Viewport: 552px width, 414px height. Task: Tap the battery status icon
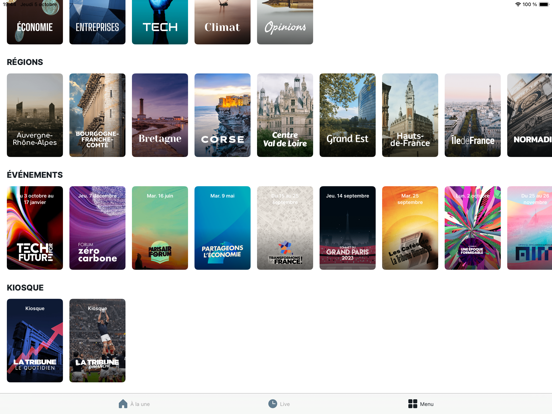pyautogui.click(x=544, y=4)
